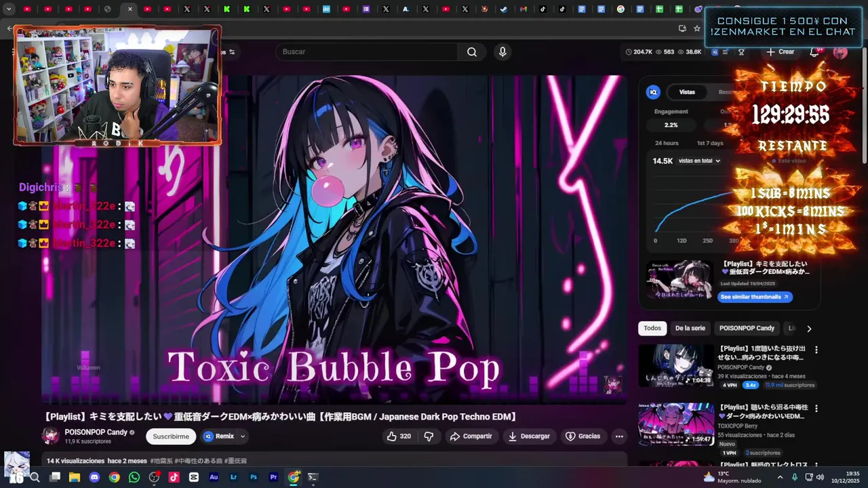The height and width of the screenshot is (488, 868).
Task: Select the 'POISONPOP Candy' filter chip
Action: (747, 328)
